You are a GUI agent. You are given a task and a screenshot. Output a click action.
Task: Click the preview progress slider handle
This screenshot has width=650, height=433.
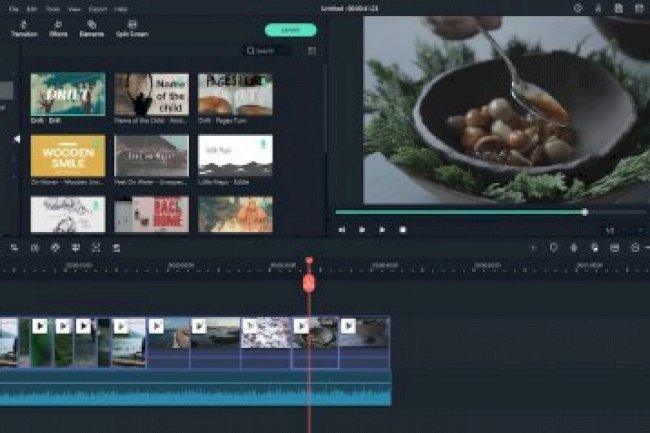click(x=585, y=212)
